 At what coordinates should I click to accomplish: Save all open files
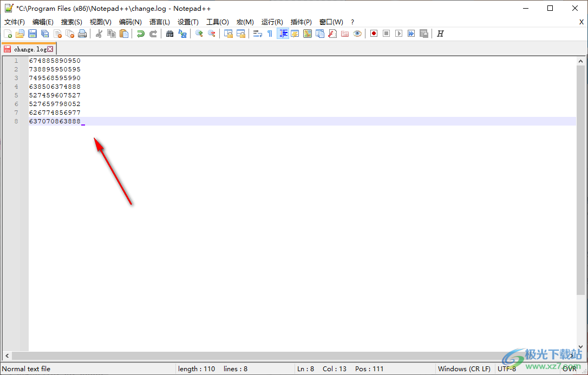(x=45, y=34)
